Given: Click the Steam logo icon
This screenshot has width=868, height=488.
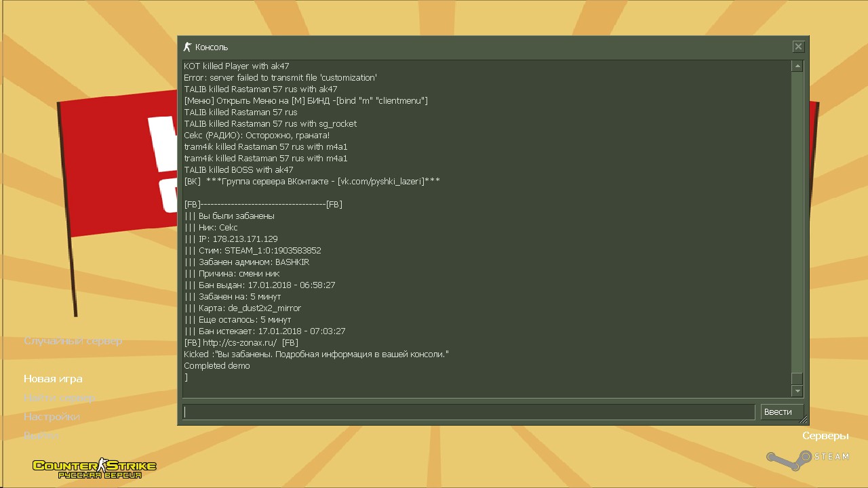Looking at the screenshot, I should coord(807,460).
